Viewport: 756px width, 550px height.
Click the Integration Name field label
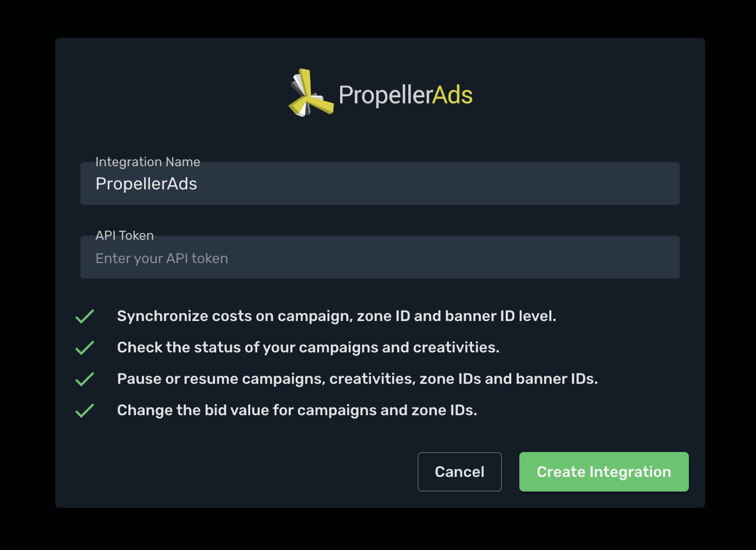pos(148,162)
